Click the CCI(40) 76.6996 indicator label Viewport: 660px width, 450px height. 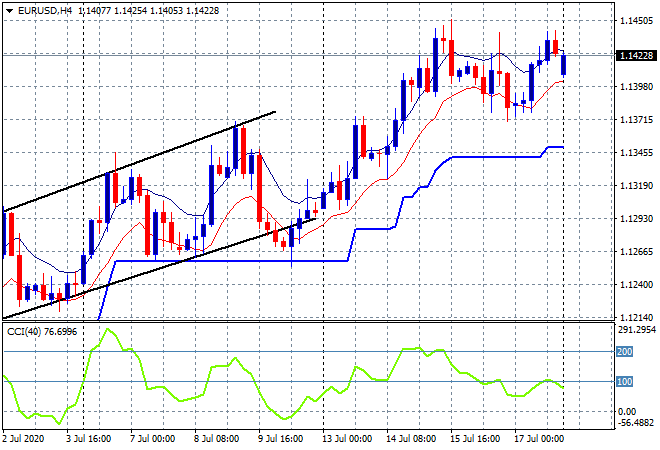(42, 332)
